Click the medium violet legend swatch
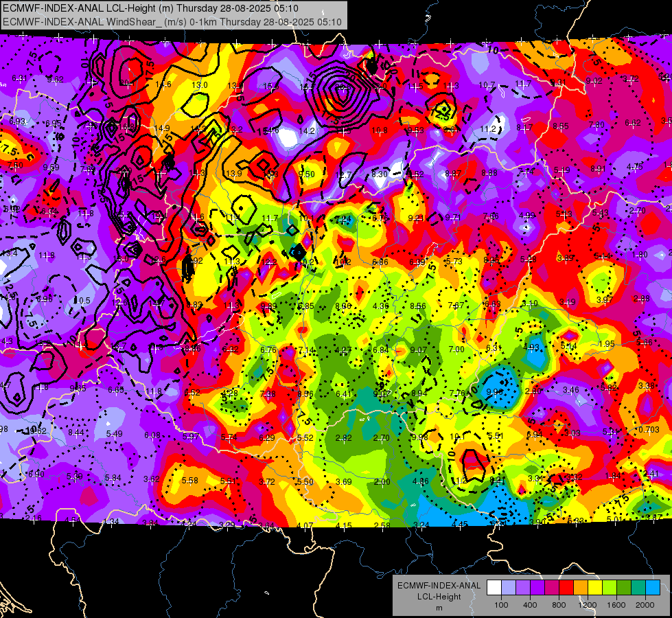Image resolution: width=672 pixels, height=618 pixels. [523, 588]
